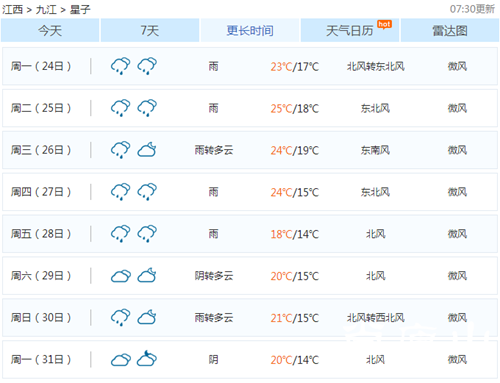This screenshot has width=500, height=383.
Task: Click 阴 description for 周一（31日）
Action: pos(214,360)
